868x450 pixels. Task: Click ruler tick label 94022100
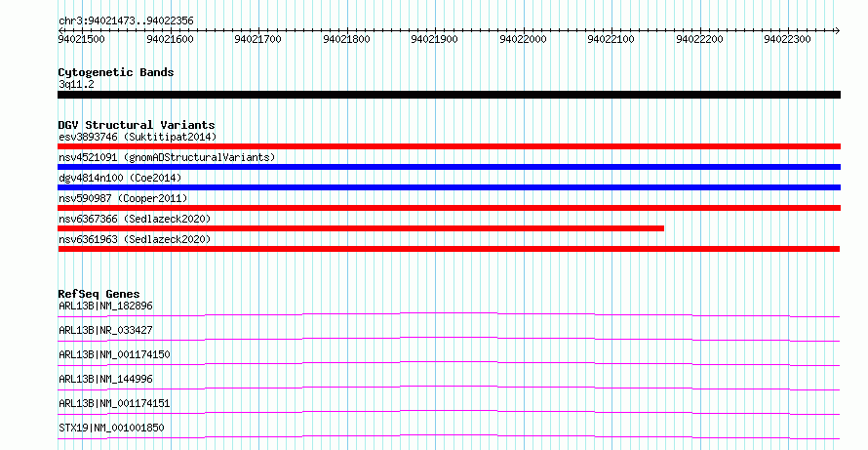pos(612,39)
